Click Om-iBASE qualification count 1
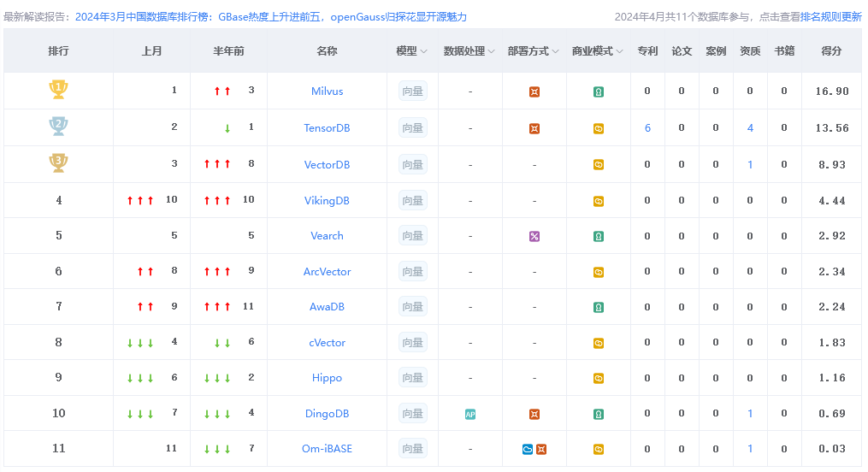The height and width of the screenshot is (472, 868). [750, 449]
